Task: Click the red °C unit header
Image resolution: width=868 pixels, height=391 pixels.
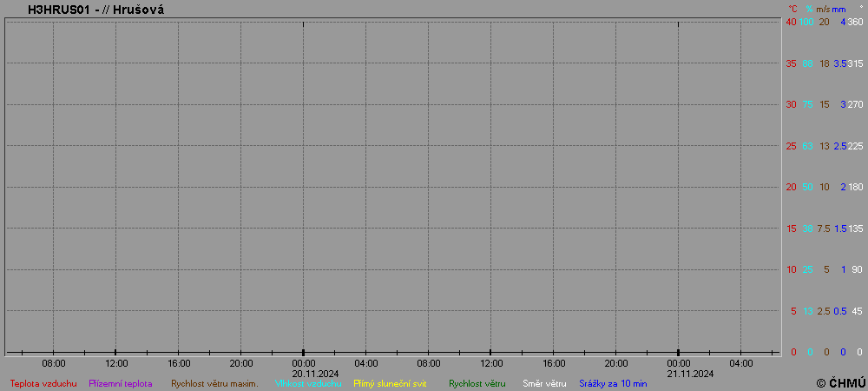Action: [792, 9]
